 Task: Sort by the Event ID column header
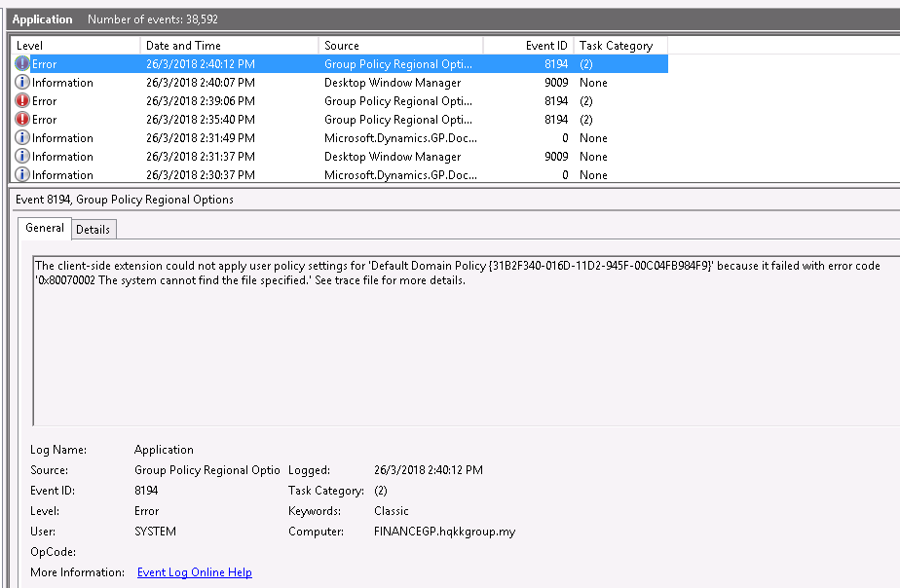tap(529, 46)
